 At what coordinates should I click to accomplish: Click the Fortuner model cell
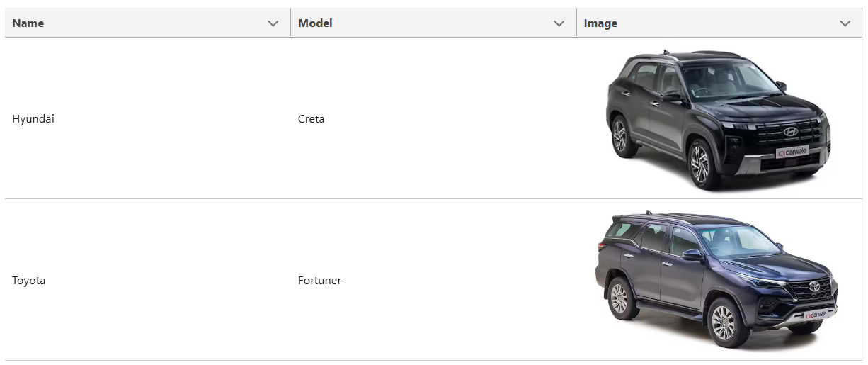(x=319, y=281)
